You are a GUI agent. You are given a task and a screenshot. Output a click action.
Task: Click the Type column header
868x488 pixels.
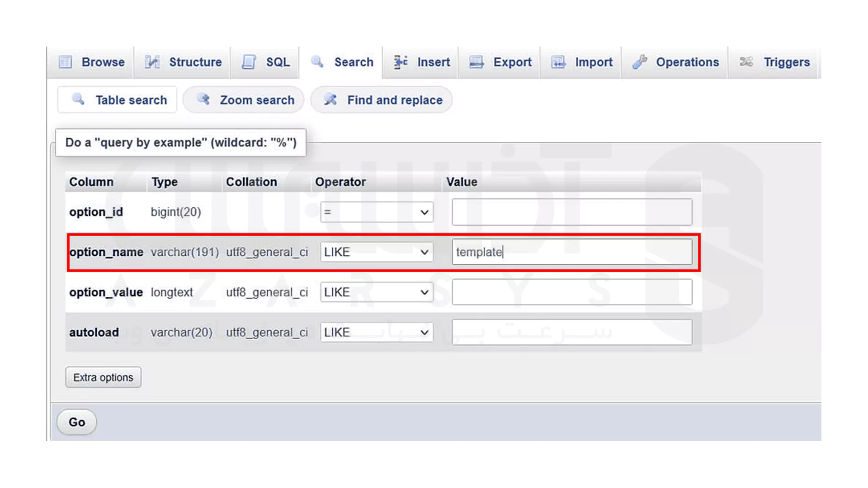[165, 182]
